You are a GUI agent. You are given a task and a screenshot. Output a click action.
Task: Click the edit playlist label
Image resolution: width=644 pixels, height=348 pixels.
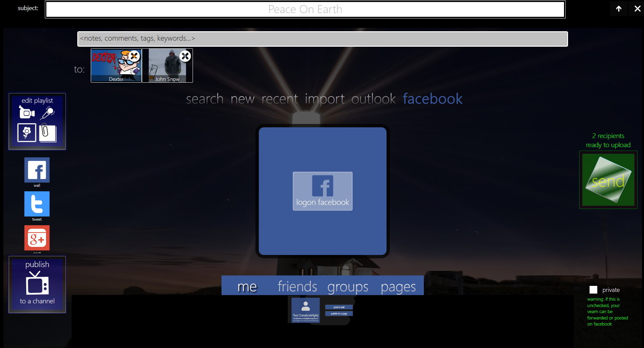click(x=37, y=100)
